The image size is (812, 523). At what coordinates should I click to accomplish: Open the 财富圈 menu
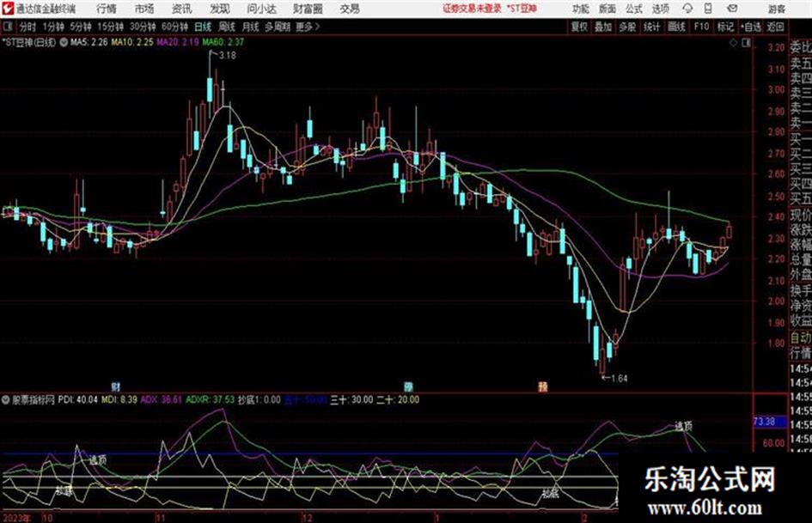(x=308, y=9)
